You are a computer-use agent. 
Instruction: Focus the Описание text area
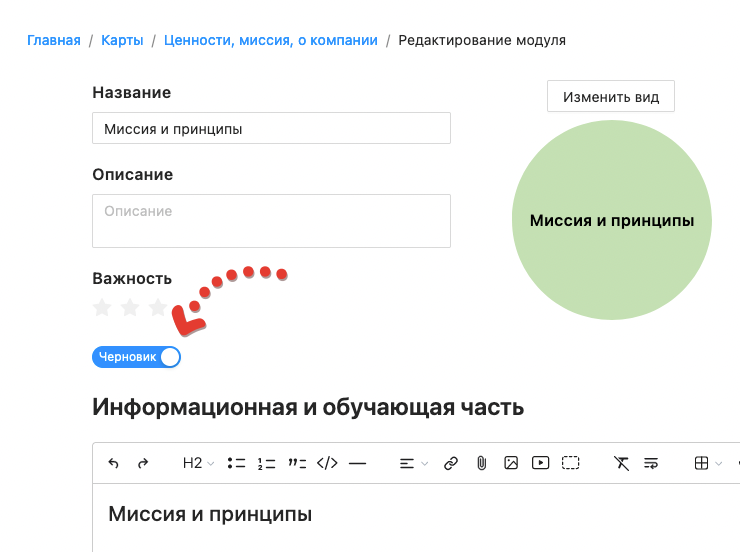pos(271,221)
